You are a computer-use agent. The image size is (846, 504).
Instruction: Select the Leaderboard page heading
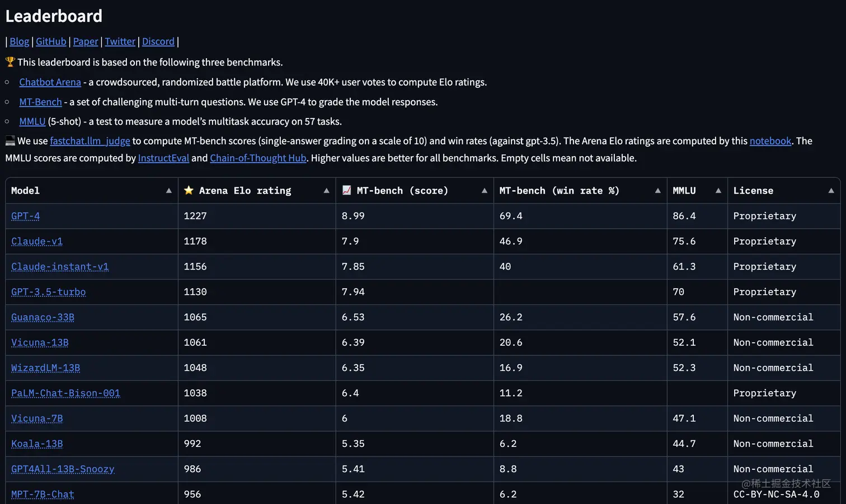point(54,16)
